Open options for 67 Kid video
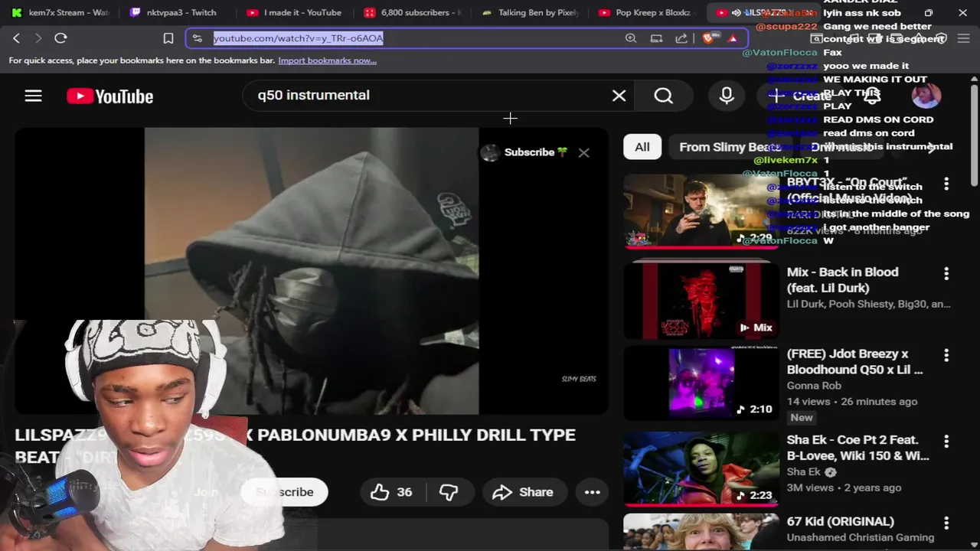 [946, 523]
